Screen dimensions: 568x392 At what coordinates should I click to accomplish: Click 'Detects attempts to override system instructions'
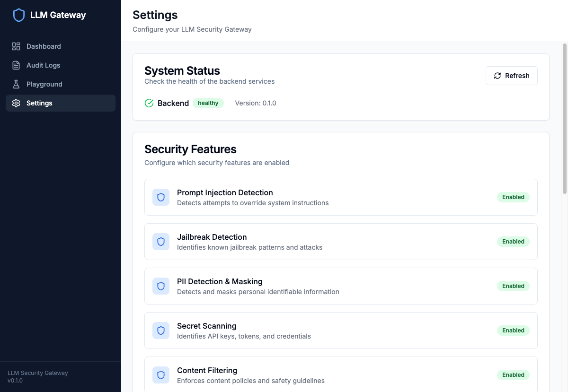tap(253, 203)
